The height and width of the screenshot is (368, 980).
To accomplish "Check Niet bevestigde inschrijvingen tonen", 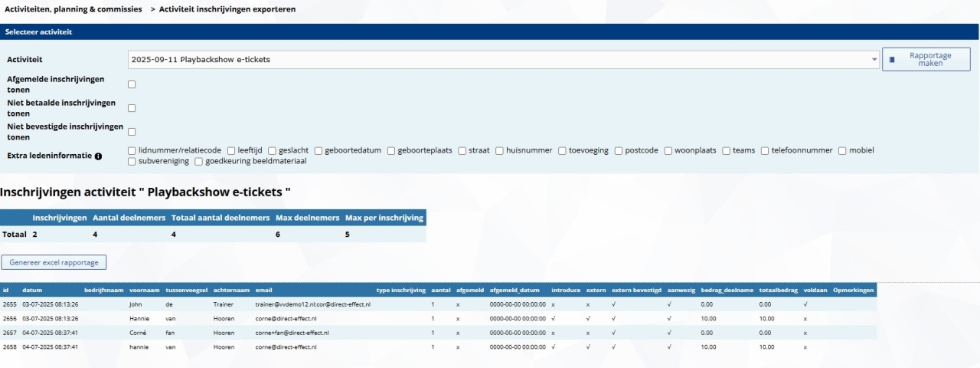I will coord(132,132).
